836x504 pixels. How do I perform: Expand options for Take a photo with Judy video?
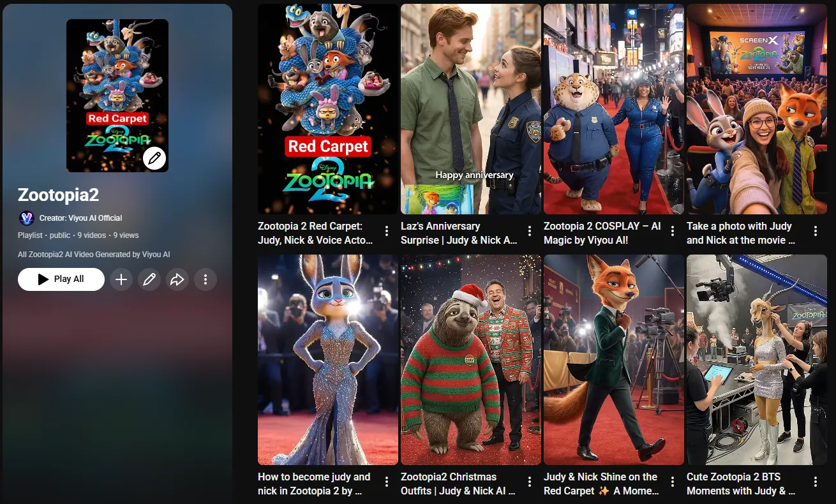click(x=815, y=230)
